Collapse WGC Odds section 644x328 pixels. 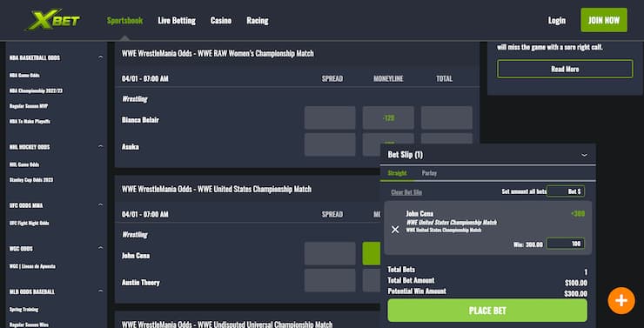point(101,248)
